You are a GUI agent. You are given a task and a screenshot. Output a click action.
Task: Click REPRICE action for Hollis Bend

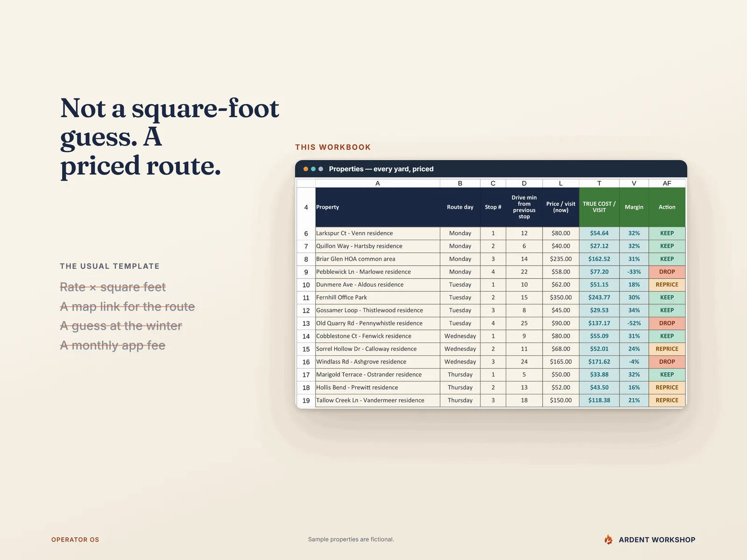(x=667, y=387)
